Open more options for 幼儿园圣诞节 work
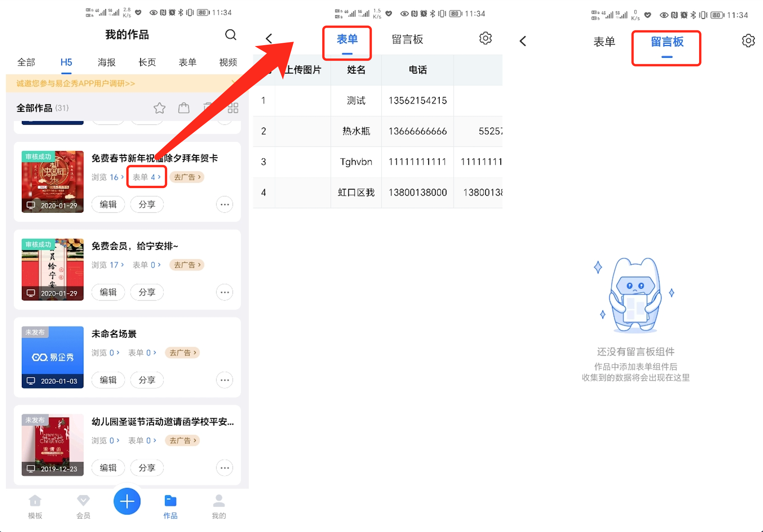The width and height of the screenshot is (763, 532). pos(224,468)
